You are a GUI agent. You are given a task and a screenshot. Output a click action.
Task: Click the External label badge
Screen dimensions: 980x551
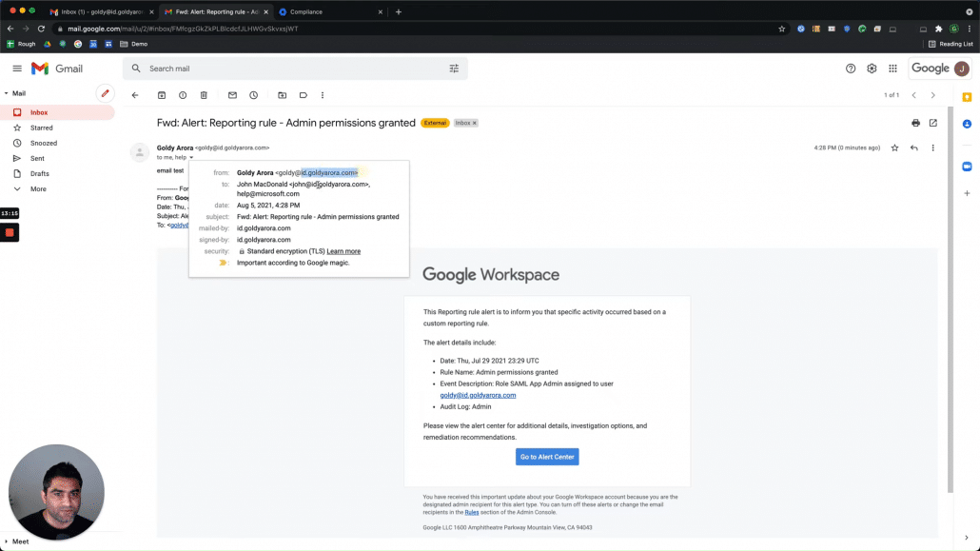coord(435,123)
